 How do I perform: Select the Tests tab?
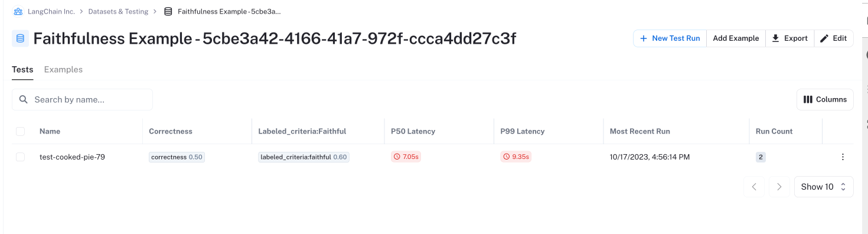point(22,70)
